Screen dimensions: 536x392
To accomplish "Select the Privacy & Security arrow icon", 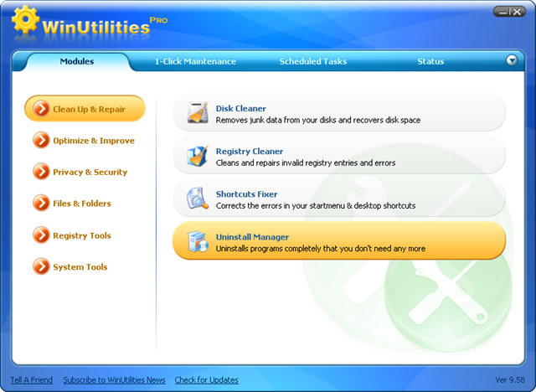I will [41, 172].
